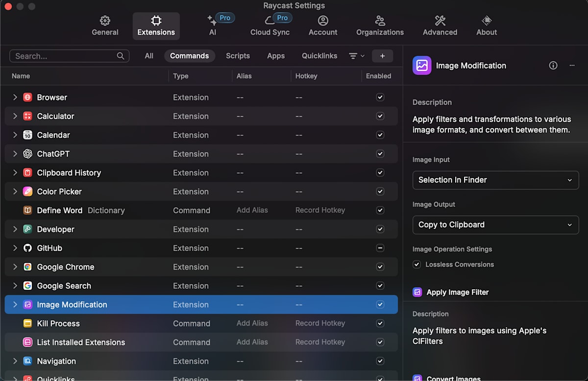Toggle Calendar enabled checkbox
Screen dimensions: 588x381
coord(380,135)
